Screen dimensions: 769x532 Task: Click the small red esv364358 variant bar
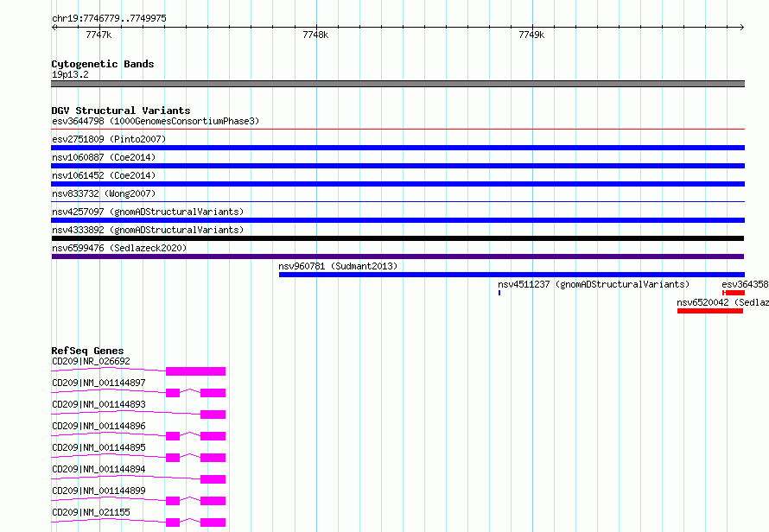734,293
